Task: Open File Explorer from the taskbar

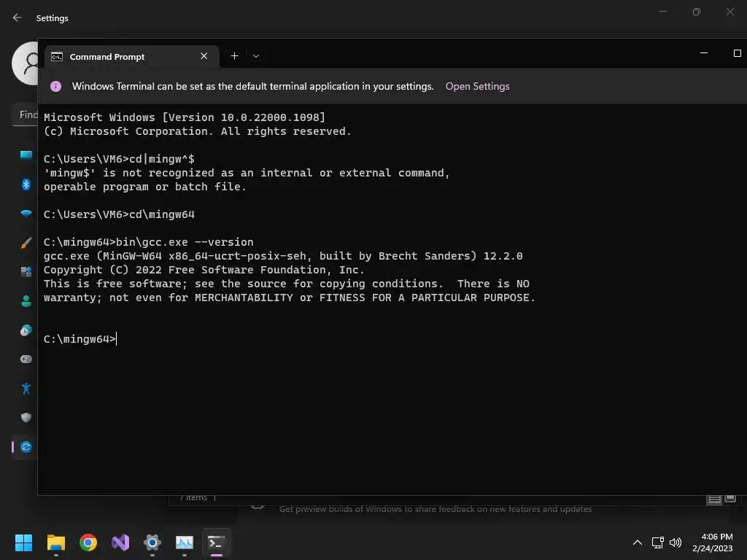Action: pos(55,542)
